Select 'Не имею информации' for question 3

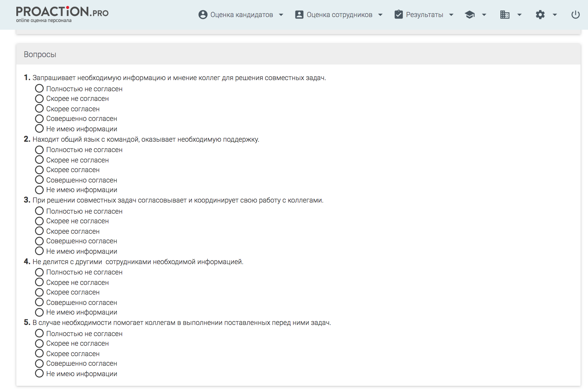(x=39, y=251)
